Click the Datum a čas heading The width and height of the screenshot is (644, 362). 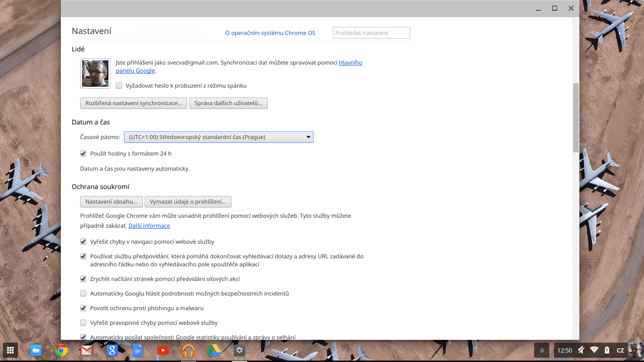coord(91,122)
